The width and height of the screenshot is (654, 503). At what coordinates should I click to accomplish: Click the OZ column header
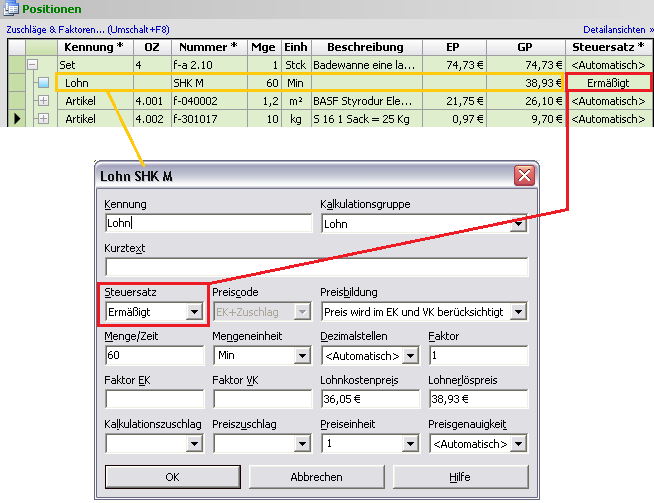point(152,47)
